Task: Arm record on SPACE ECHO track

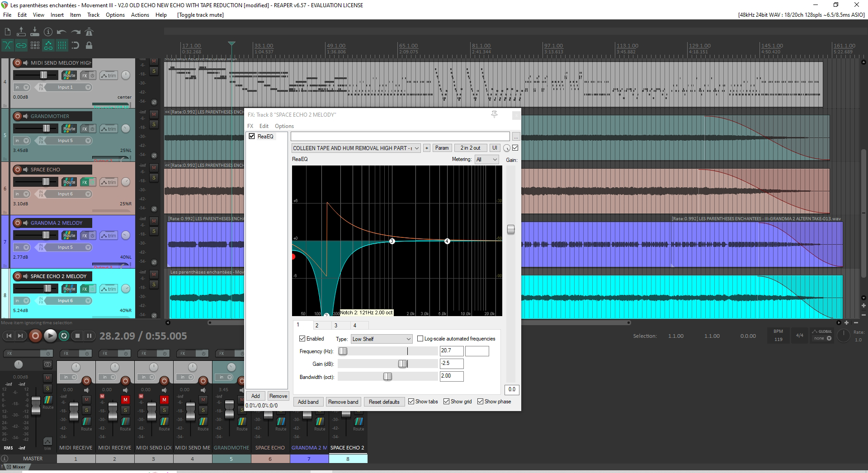Action: tap(18, 170)
